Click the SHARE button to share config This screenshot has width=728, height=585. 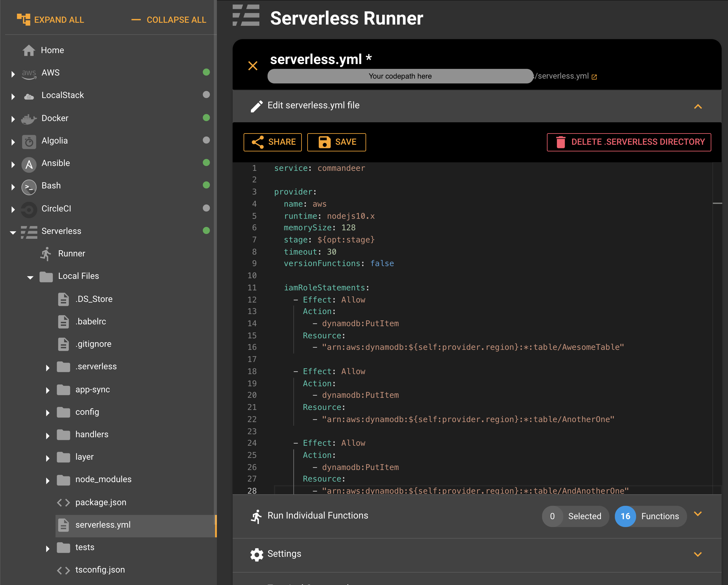coord(273,141)
